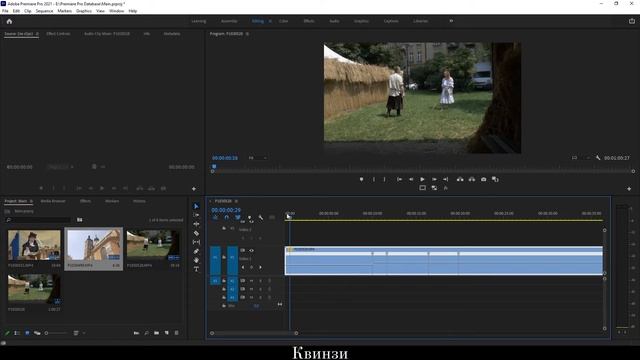This screenshot has width=640, height=360.
Task: Click Mark In in the Program monitor
Action: 373,179
